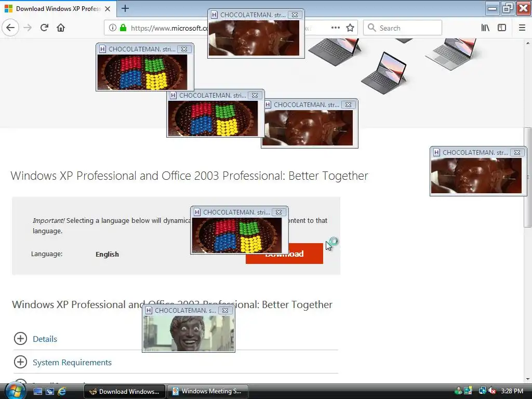The height and width of the screenshot is (399, 532).
Task: Show site information via the (i) icon
Action: click(x=113, y=28)
